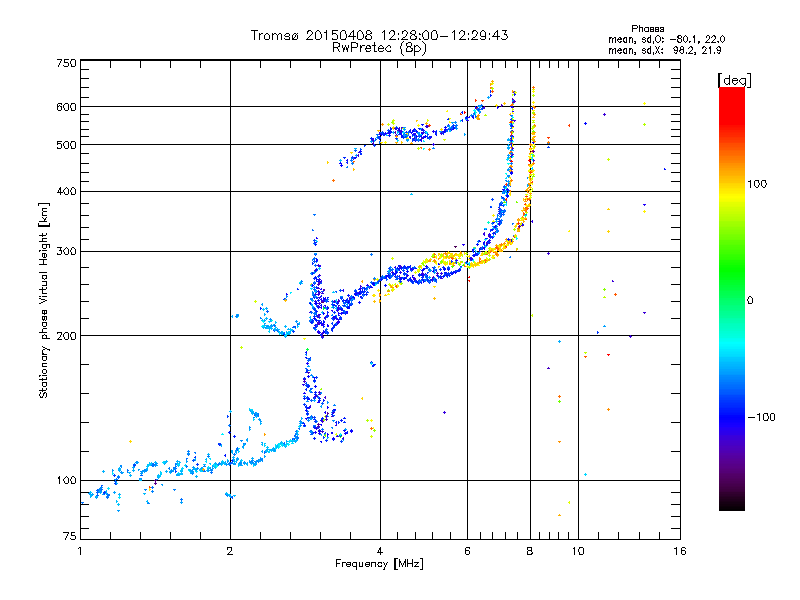
Task: Click the '100' colorbar tick label
Action: 757,184
